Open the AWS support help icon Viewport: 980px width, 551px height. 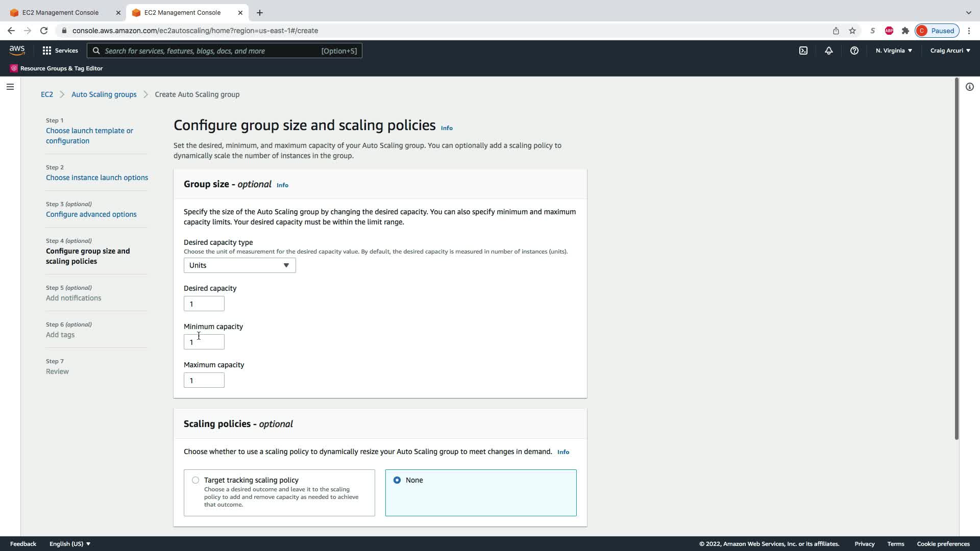coord(854,51)
